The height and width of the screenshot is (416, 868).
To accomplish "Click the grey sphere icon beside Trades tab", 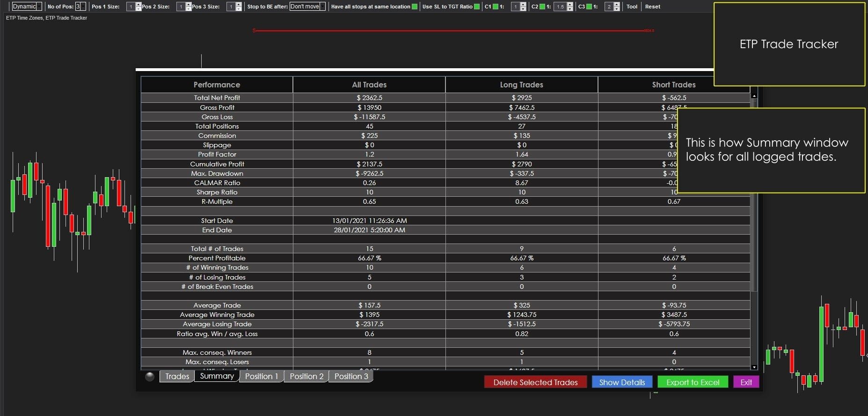I will (x=150, y=377).
